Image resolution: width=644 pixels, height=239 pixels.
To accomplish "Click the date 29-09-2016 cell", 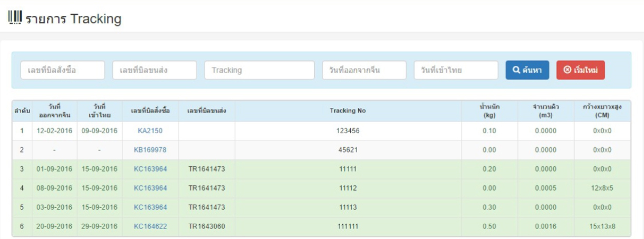I will click(x=99, y=226).
